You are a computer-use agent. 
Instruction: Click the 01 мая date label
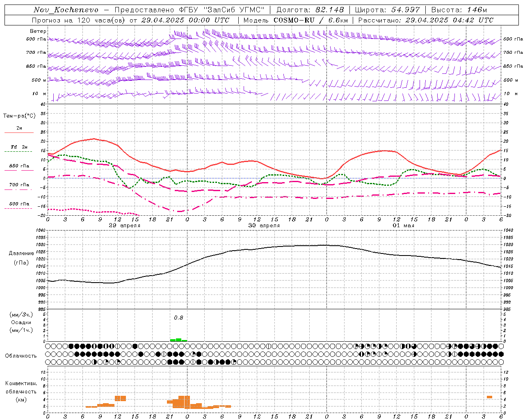point(403,225)
